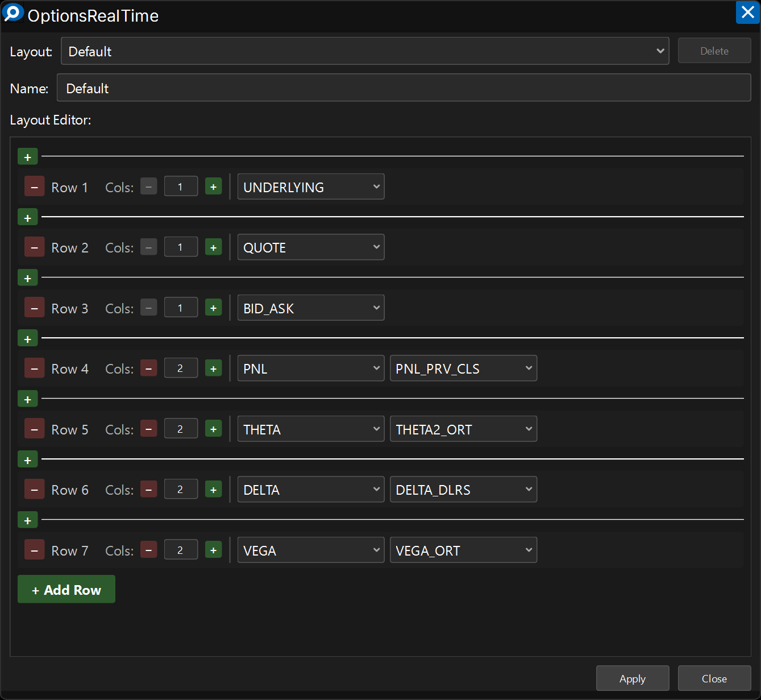Change the THETA2_ORT field selection

(463, 429)
